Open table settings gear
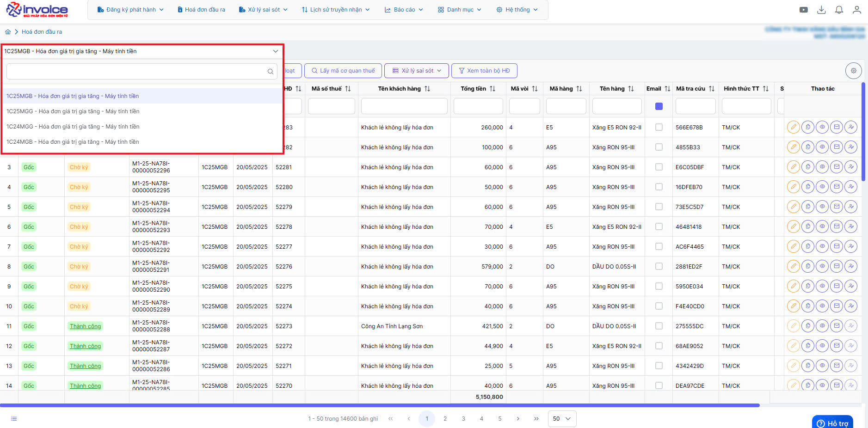The width and height of the screenshot is (868, 428). [x=854, y=71]
